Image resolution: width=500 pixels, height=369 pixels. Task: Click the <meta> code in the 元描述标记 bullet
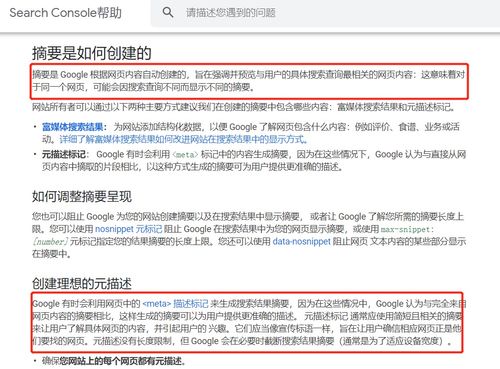coord(185,154)
